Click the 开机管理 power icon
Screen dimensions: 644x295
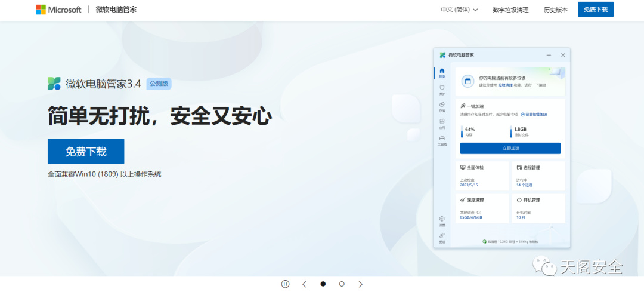click(519, 200)
